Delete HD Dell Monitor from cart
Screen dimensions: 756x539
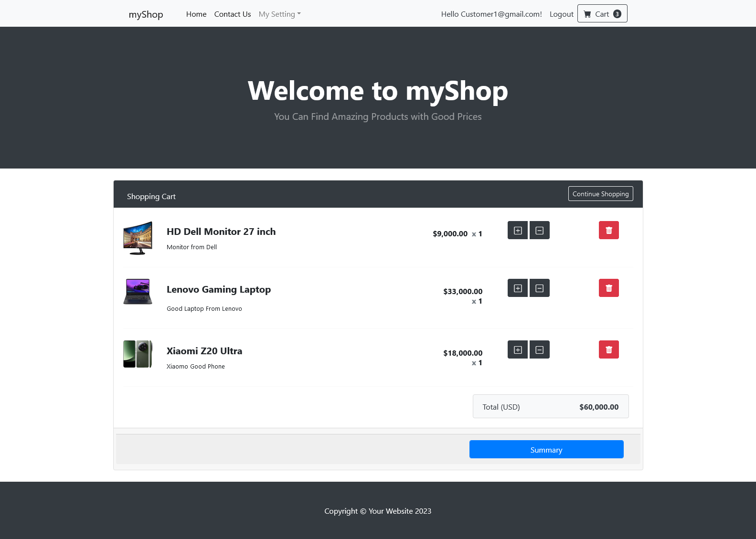pyautogui.click(x=608, y=231)
